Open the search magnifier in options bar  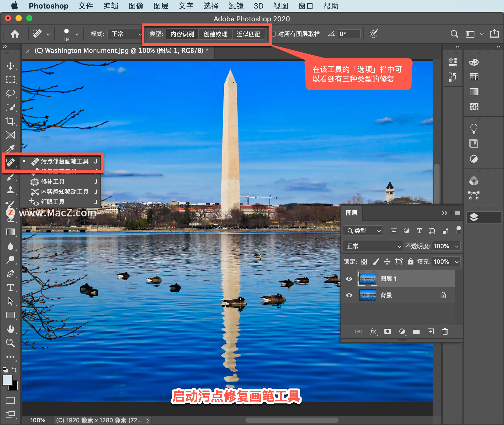(454, 34)
